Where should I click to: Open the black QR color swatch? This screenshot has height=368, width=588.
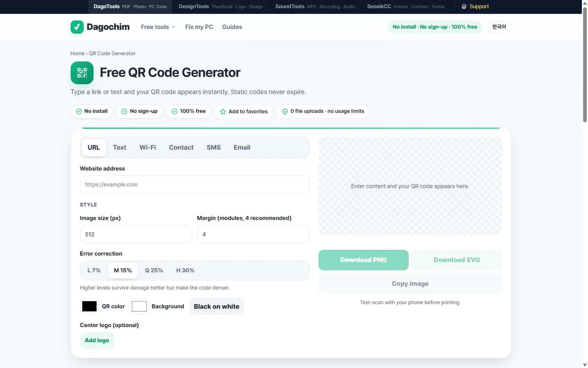[89, 306]
